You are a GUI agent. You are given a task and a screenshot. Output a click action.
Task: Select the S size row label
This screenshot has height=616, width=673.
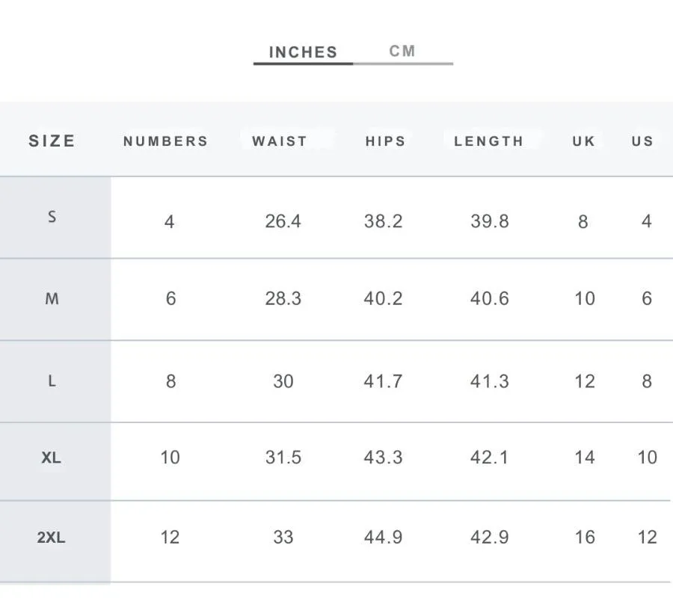pos(52,217)
